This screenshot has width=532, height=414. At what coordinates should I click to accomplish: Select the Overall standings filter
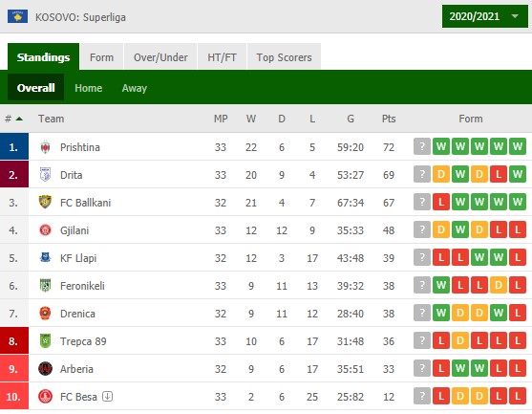pyautogui.click(x=35, y=88)
